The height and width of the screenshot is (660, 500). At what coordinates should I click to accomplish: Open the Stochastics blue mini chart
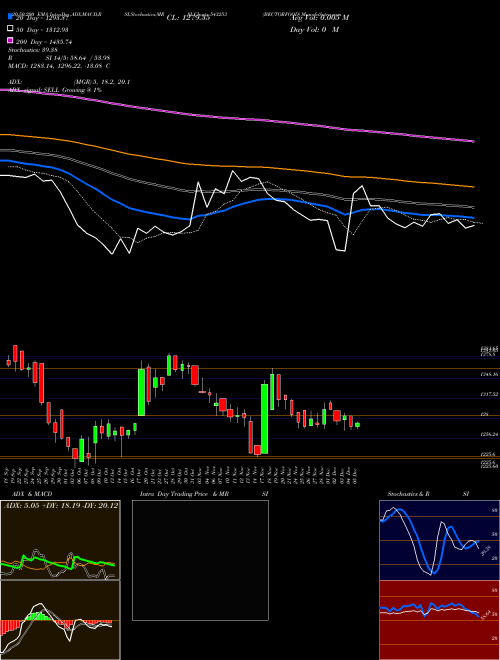pyautogui.click(x=439, y=540)
